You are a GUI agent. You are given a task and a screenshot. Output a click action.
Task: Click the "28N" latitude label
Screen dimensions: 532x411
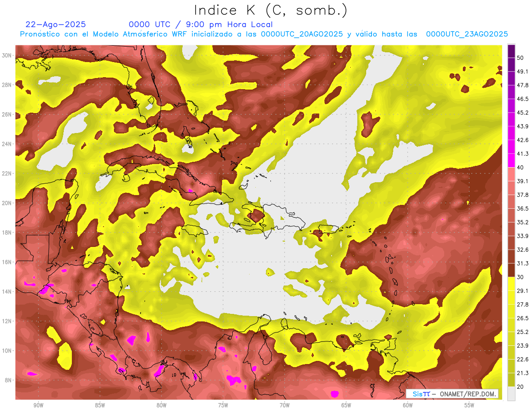pyautogui.click(x=7, y=85)
